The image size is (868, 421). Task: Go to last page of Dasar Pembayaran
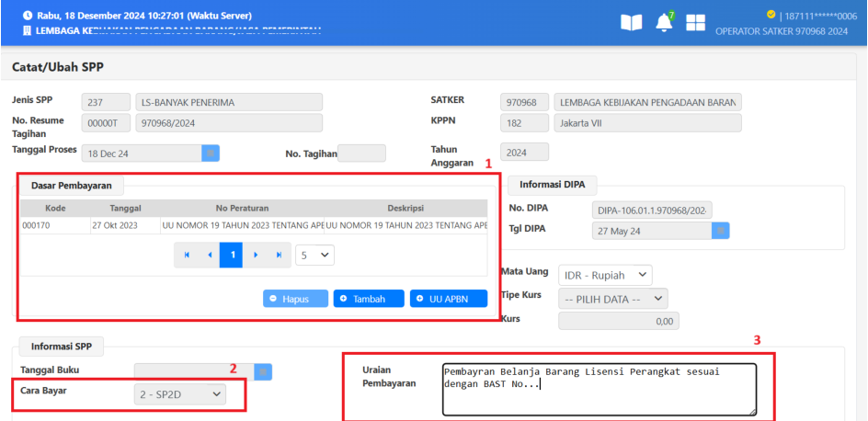[278, 255]
